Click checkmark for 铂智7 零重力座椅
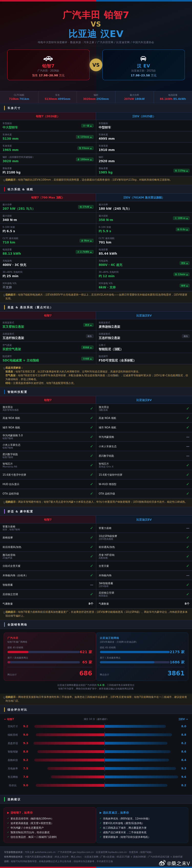The width and height of the screenshot is (192, 868). pos(91,528)
